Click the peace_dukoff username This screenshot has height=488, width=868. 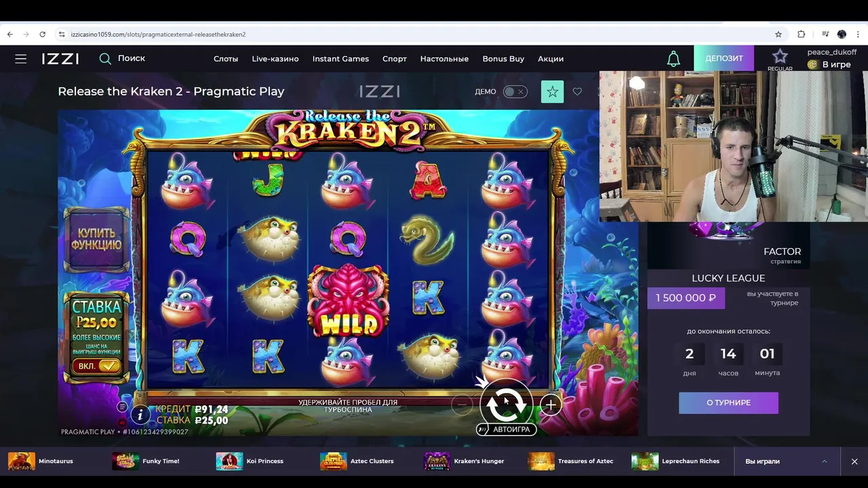[x=831, y=52]
